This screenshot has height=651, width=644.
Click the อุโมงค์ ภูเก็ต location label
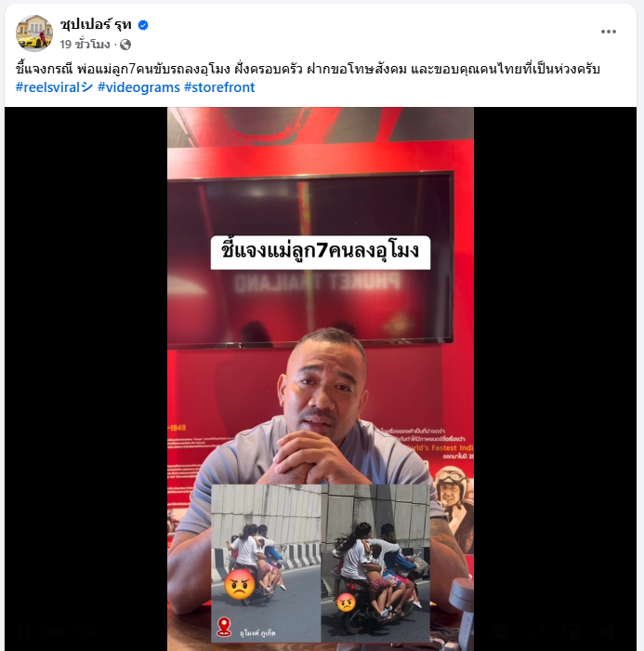257,632
